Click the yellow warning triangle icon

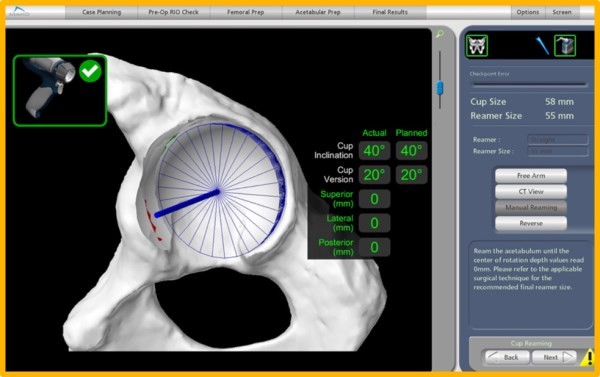588,358
